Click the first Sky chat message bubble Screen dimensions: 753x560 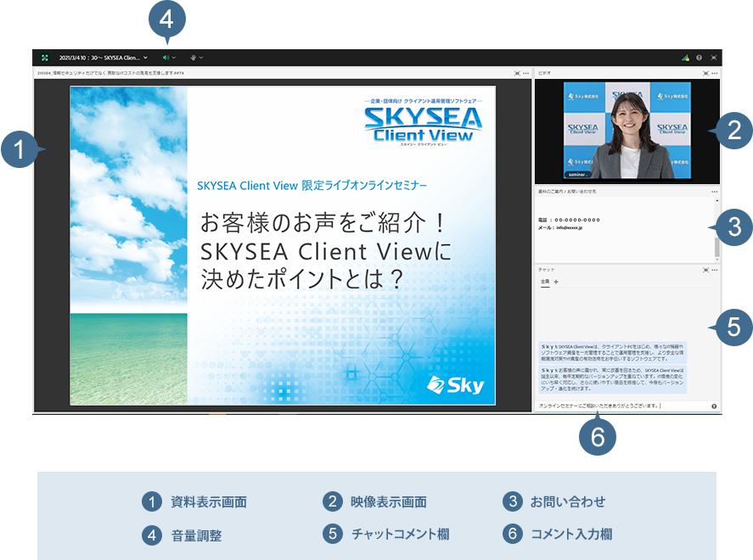(x=613, y=353)
